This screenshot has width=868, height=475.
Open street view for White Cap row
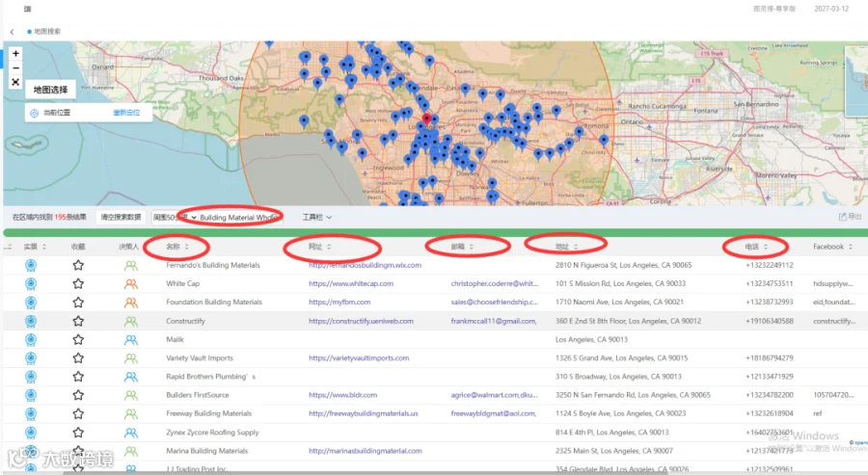coord(31,283)
